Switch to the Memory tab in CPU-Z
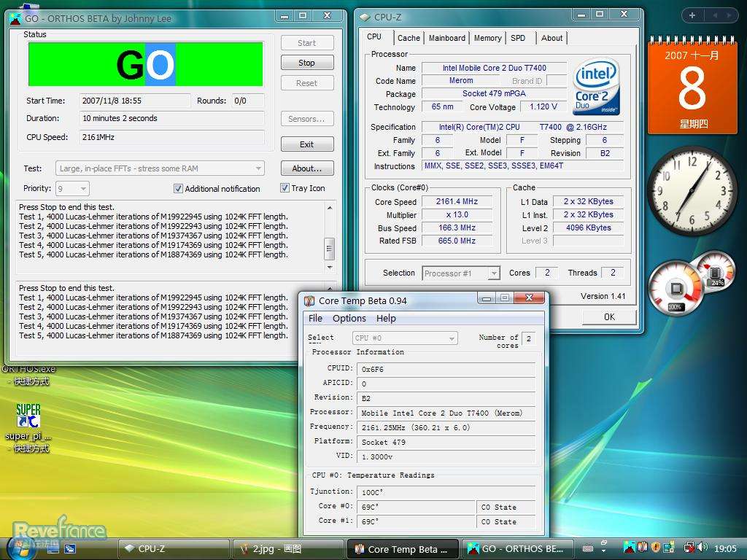747x560 pixels. tap(487, 38)
